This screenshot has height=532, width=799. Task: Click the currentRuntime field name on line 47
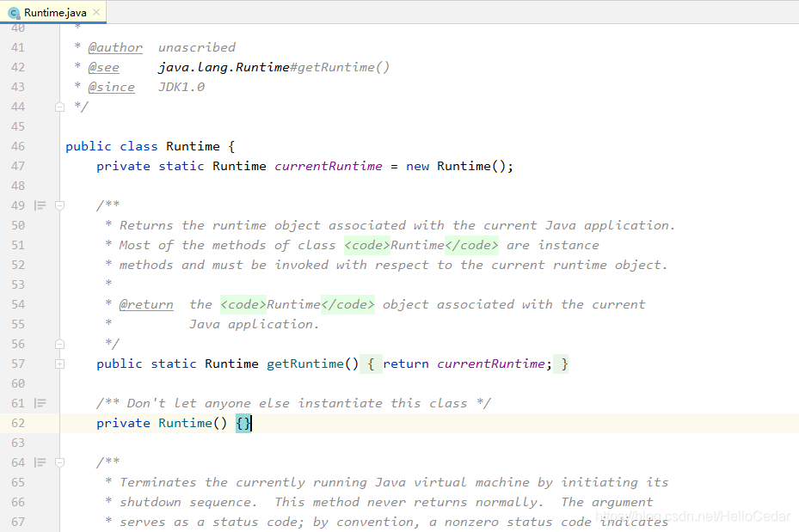click(329, 167)
